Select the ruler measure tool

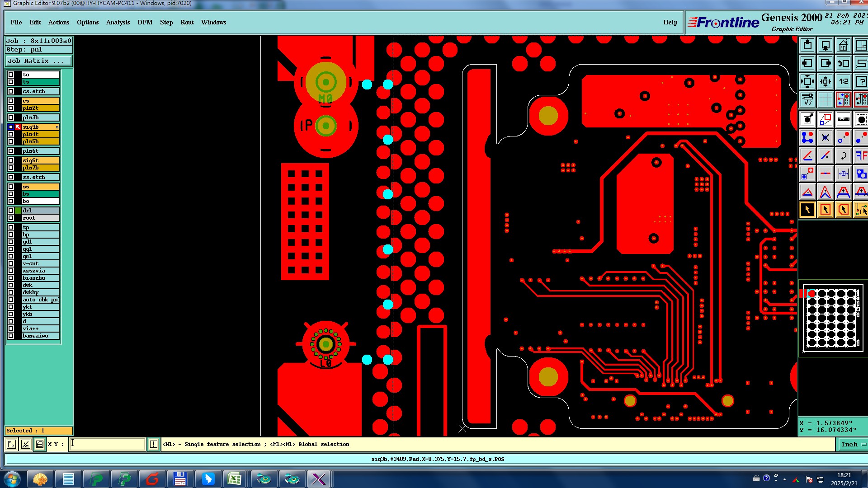pos(844,119)
